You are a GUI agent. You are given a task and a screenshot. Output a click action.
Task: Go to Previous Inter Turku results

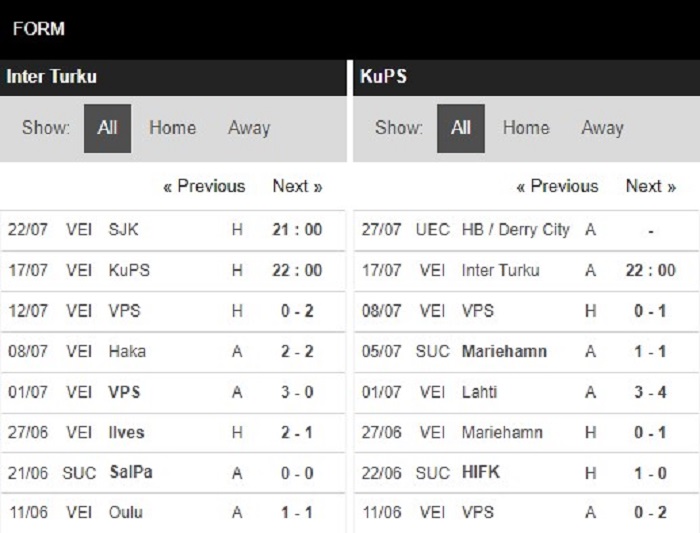click(x=204, y=186)
